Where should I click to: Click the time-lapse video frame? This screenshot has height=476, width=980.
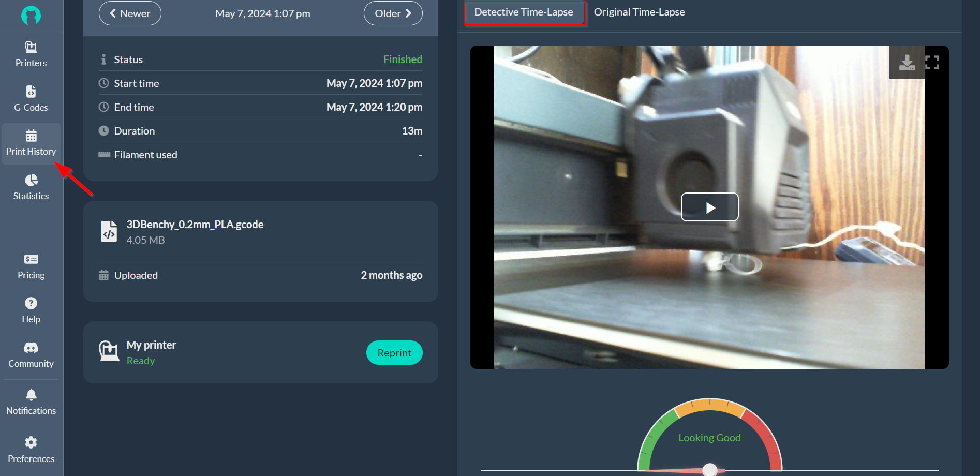709,207
